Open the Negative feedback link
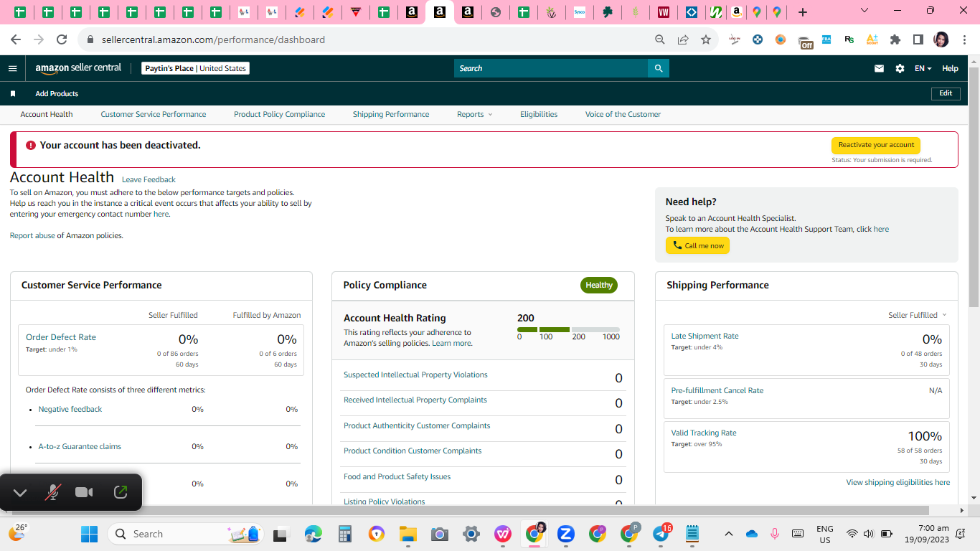Image resolution: width=980 pixels, height=551 pixels. coord(70,409)
